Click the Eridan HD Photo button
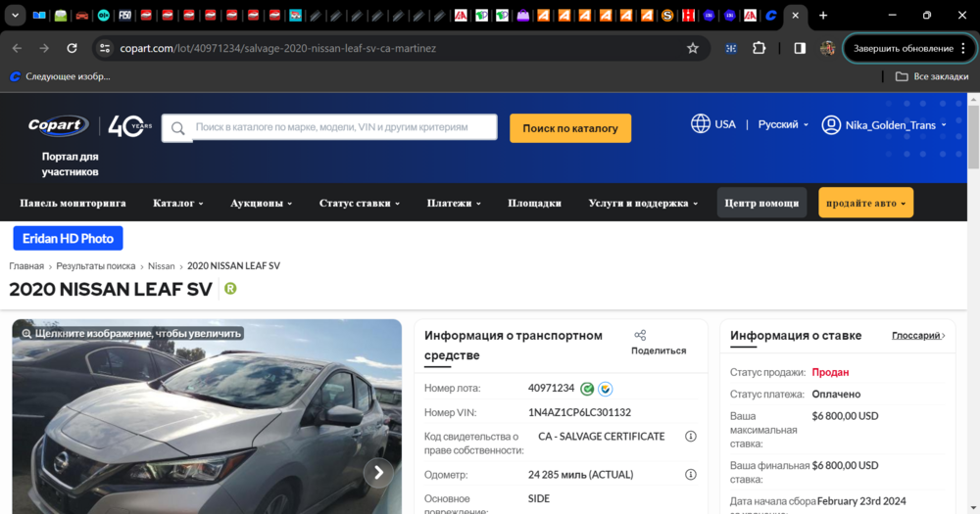The width and height of the screenshot is (980, 514). (x=69, y=238)
